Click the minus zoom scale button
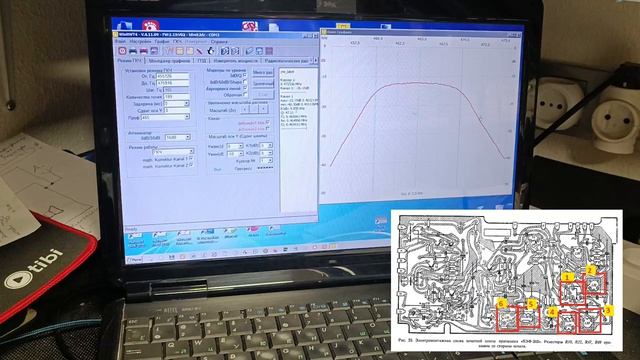Viewport: 640px width, 360px height. point(263,109)
